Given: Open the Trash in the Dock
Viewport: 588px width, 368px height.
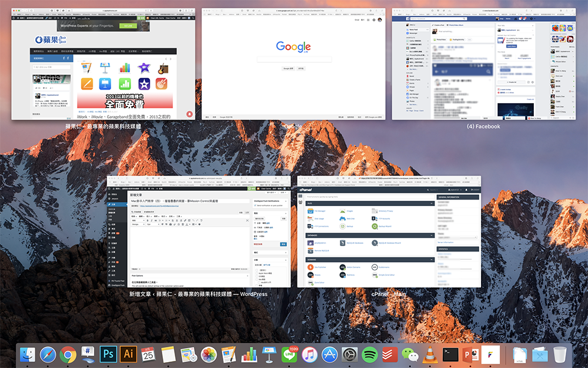Looking at the screenshot, I should click(x=560, y=354).
